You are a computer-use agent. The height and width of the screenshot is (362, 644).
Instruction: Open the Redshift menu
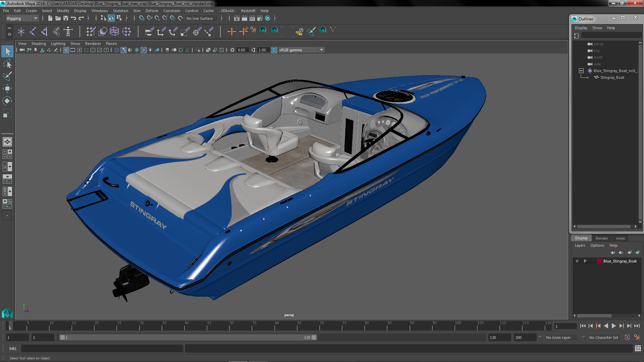pyautogui.click(x=248, y=11)
